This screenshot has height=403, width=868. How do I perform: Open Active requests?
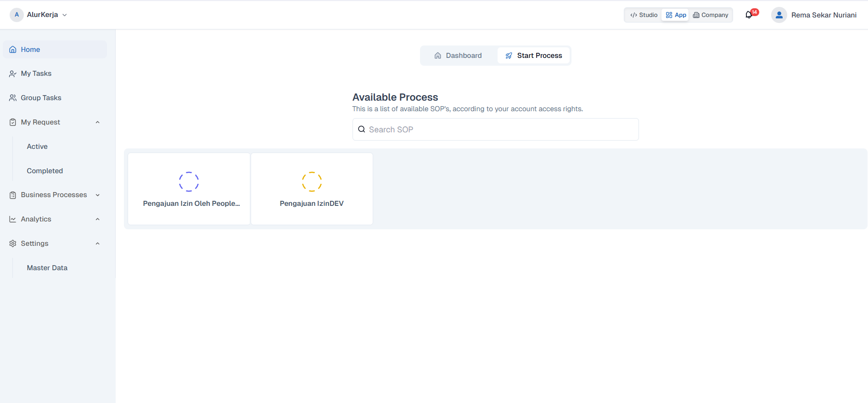37,147
